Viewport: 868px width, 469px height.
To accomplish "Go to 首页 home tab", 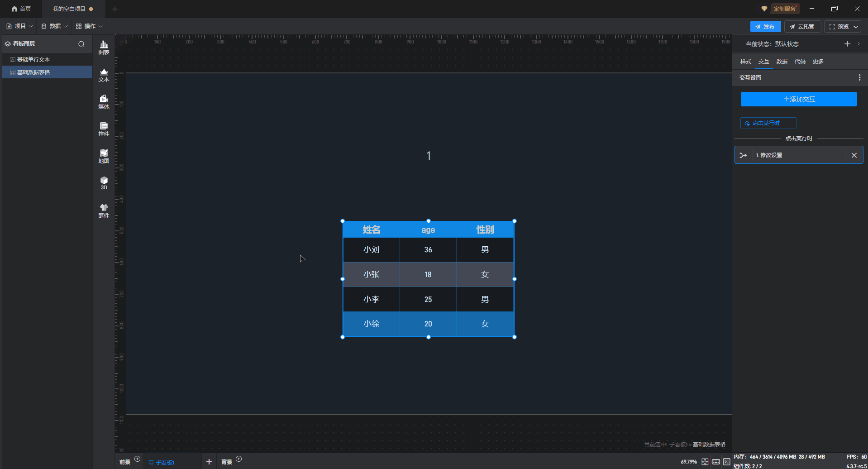I will [x=21, y=9].
